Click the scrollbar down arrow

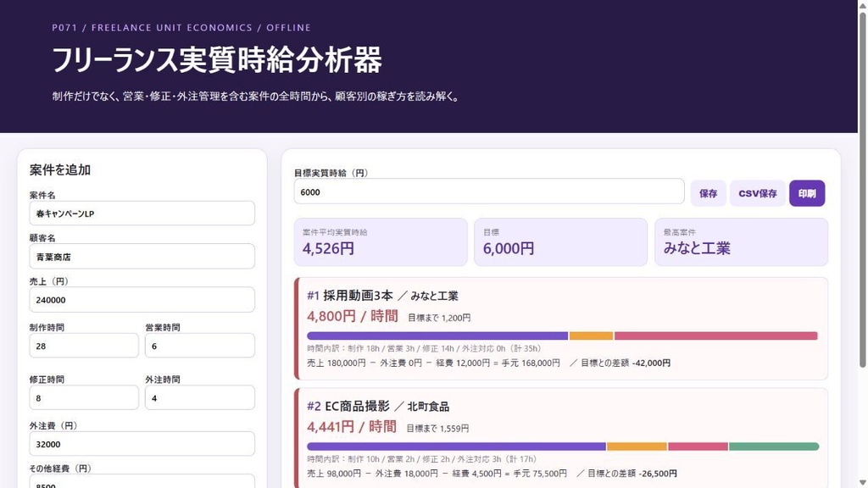click(862, 483)
